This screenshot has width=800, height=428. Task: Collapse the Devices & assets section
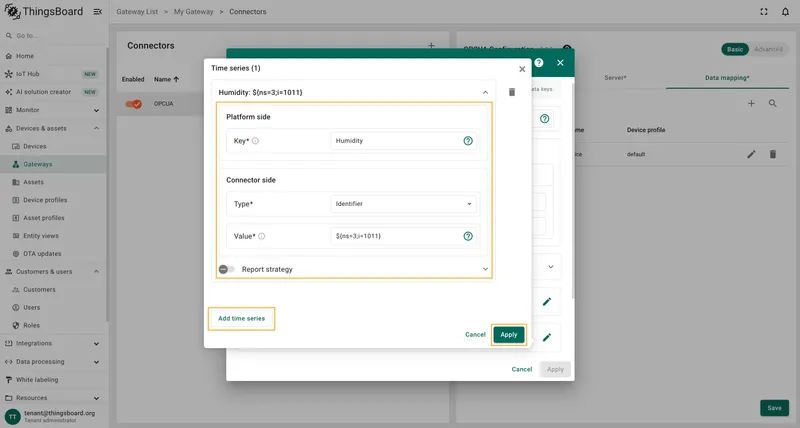(x=54, y=129)
